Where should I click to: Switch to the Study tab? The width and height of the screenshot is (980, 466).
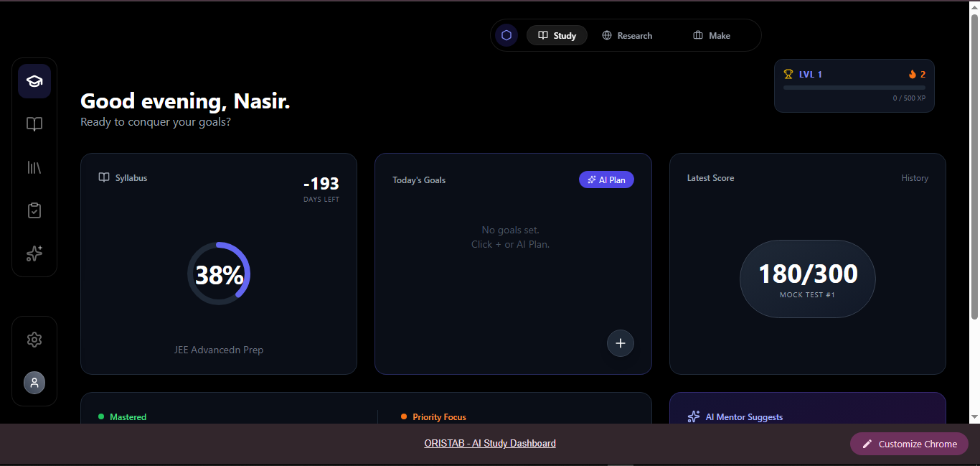557,35
